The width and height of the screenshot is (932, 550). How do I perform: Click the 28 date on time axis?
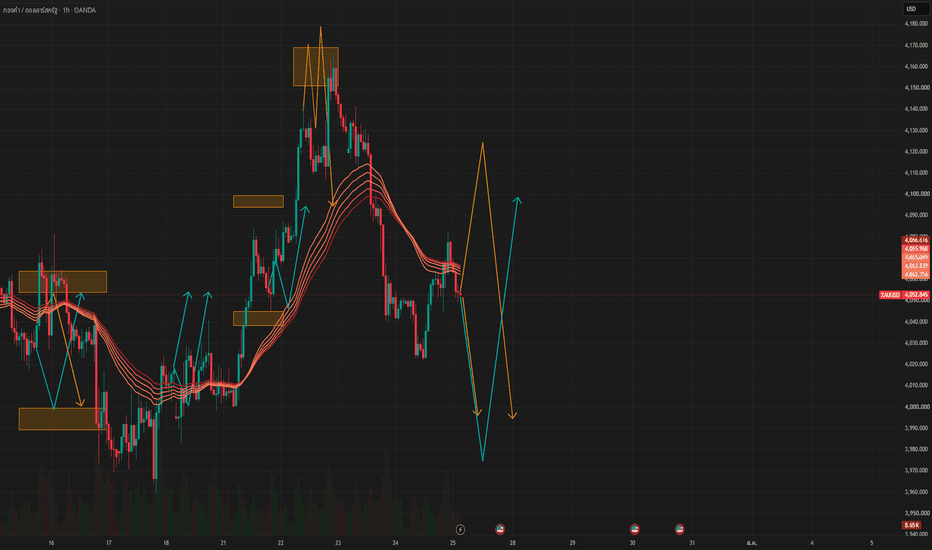512,542
